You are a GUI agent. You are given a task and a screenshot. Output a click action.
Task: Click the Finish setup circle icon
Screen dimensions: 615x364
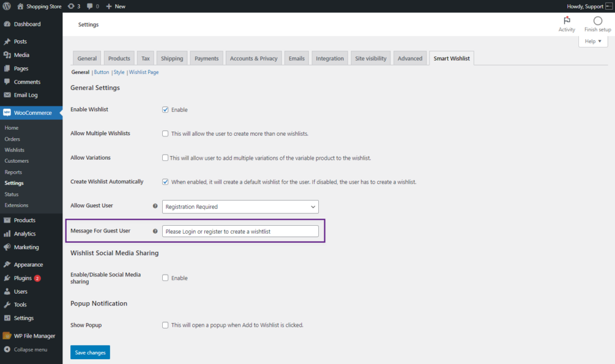(598, 21)
